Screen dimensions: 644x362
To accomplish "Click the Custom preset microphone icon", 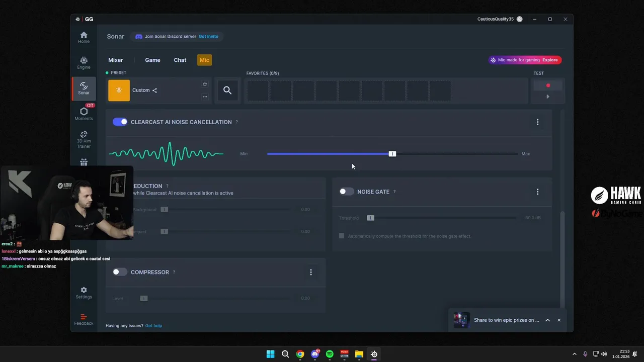I will pos(119,90).
